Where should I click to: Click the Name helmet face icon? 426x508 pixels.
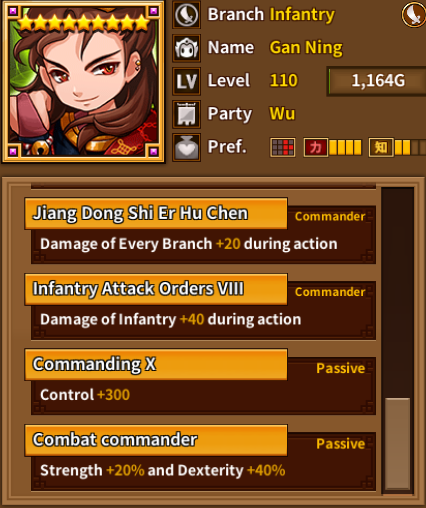pyautogui.click(x=186, y=48)
